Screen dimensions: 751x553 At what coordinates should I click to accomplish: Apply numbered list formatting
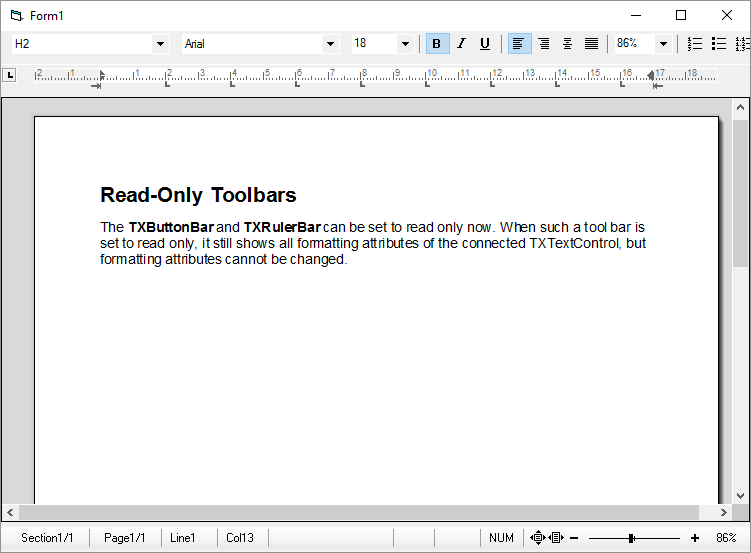point(695,44)
